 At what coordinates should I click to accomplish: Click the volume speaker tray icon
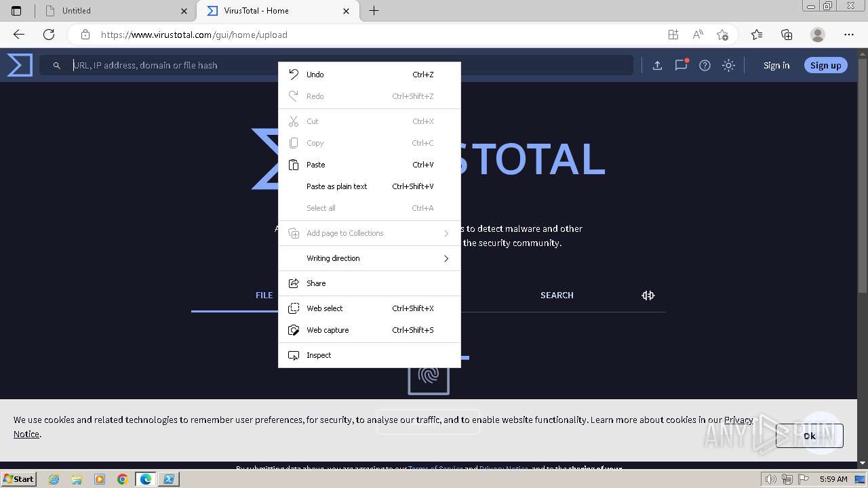[x=771, y=479]
